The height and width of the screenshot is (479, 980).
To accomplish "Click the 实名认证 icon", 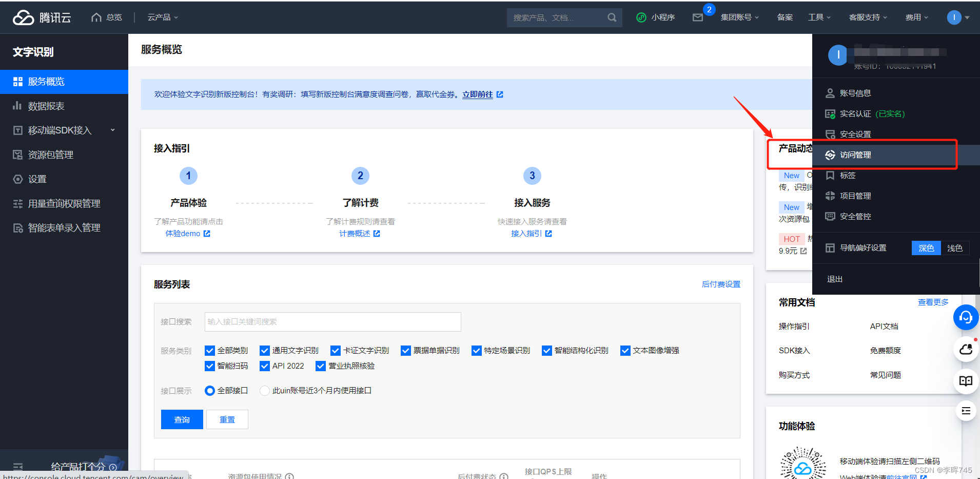I will tap(830, 114).
